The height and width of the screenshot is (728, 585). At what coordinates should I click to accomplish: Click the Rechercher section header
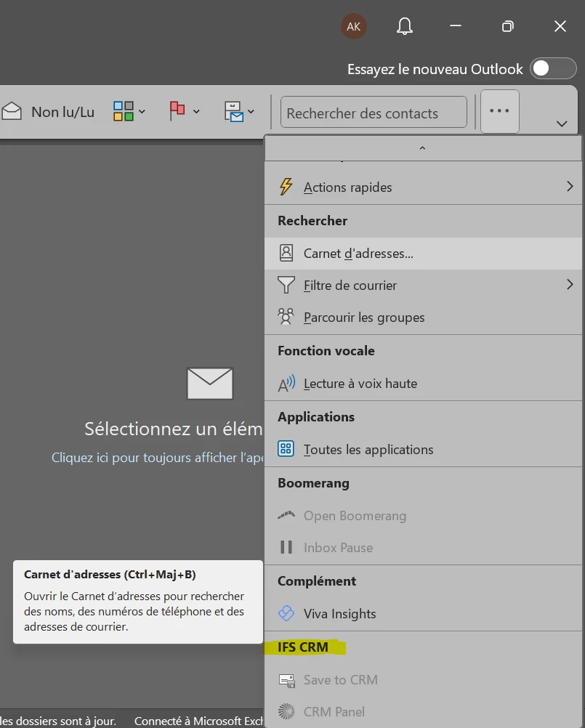[x=312, y=221]
